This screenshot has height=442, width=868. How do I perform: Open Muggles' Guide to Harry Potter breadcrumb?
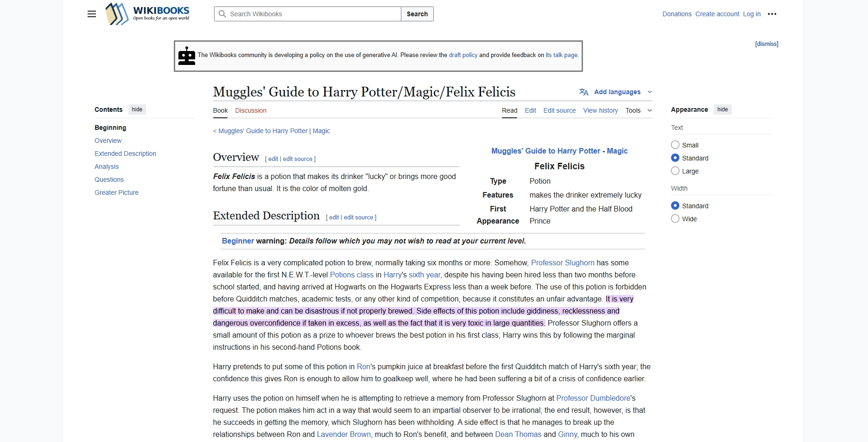pyautogui.click(x=263, y=131)
